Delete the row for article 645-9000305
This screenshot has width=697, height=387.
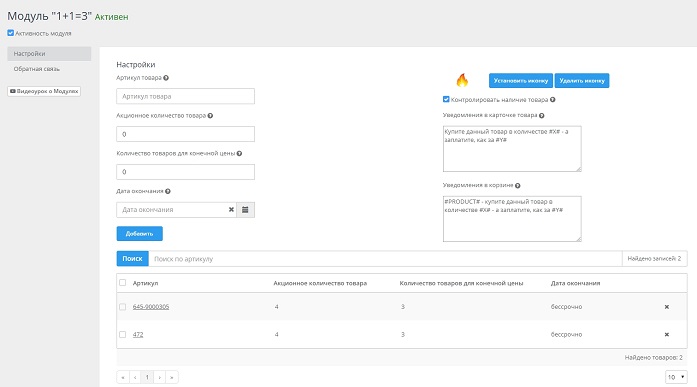(x=666, y=307)
